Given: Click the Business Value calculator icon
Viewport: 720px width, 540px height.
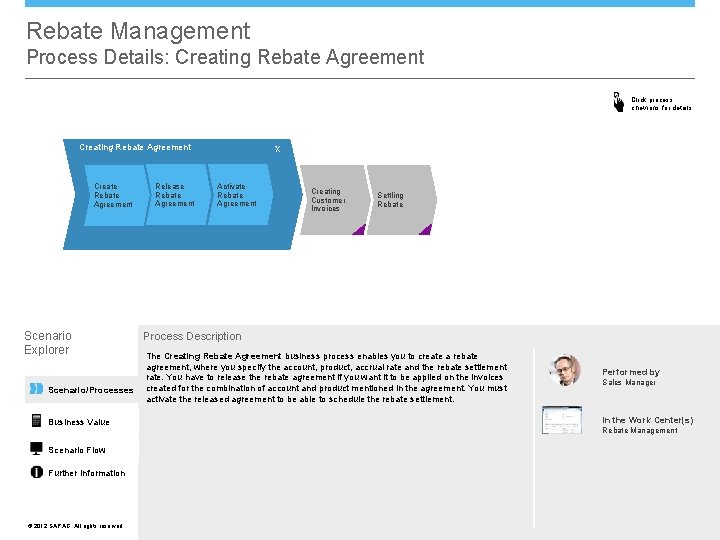Looking at the screenshot, I should click(x=36, y=420).
